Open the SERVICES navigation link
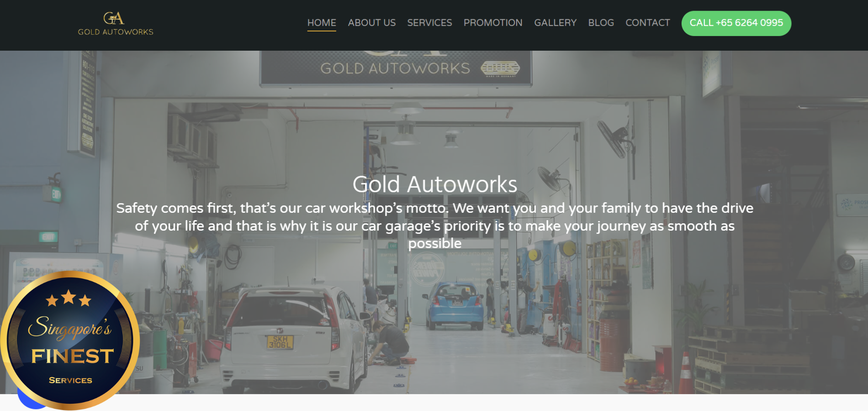868x411 pixels. click(x=429, y=23)
